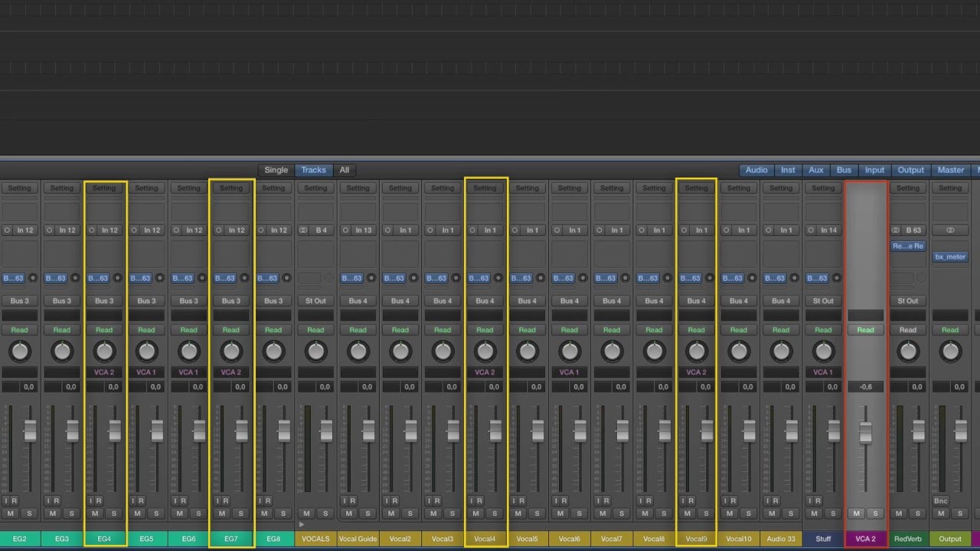This screenshot has height=551, width=980.
Task: Record-enable (R) the EG6 strip
Action: (x=184, y=501)
